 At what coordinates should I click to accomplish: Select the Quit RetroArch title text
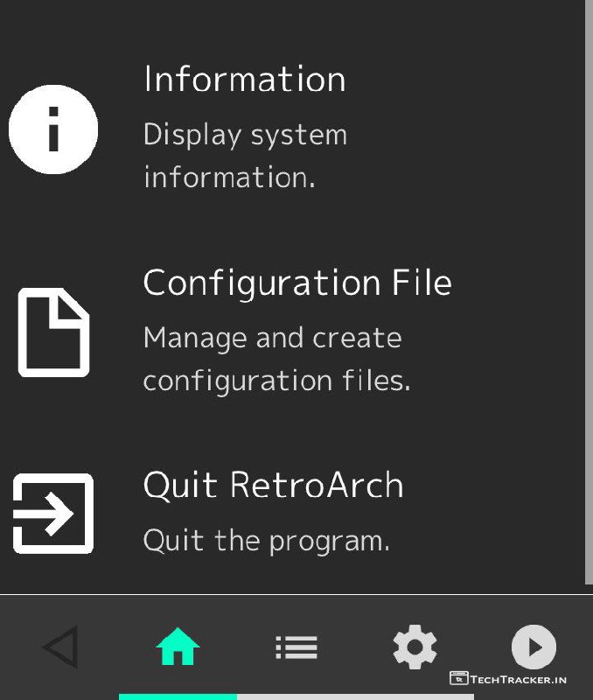click(273, 486)
